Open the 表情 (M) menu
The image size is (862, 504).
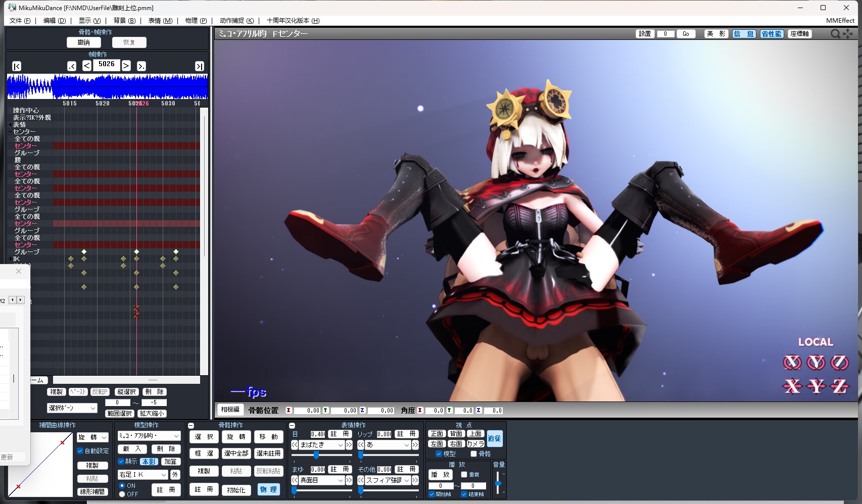160,21
